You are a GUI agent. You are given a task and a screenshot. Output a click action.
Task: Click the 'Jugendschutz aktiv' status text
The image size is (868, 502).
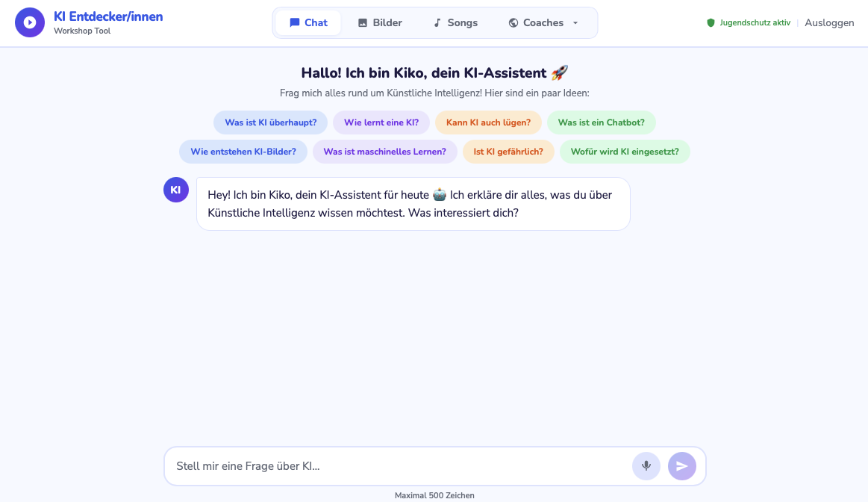coord(755,22)
